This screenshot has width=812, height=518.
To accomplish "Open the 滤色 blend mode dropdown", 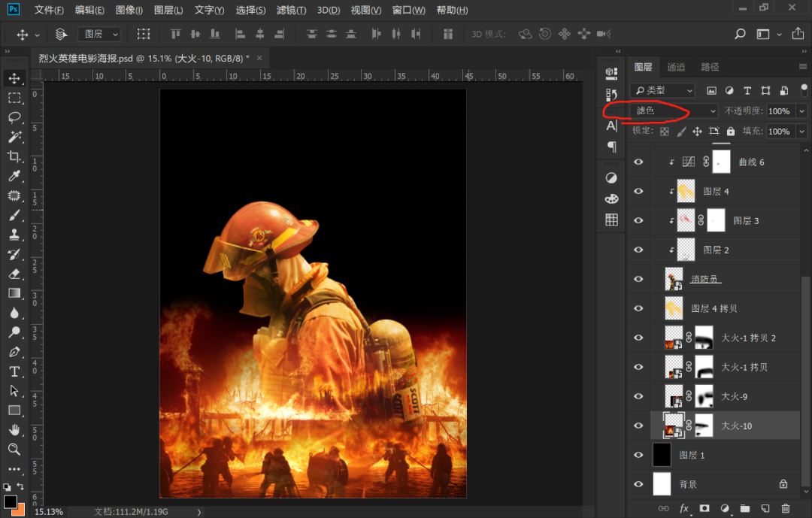I will 674,111.
